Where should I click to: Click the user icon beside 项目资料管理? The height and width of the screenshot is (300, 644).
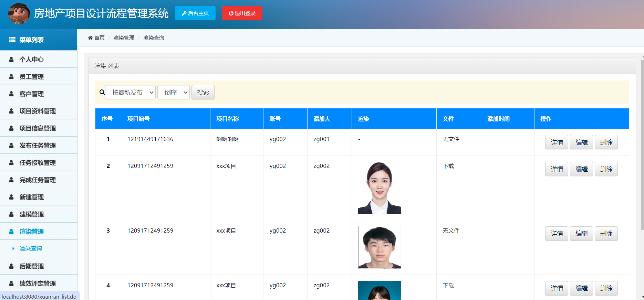coord(11,111)
